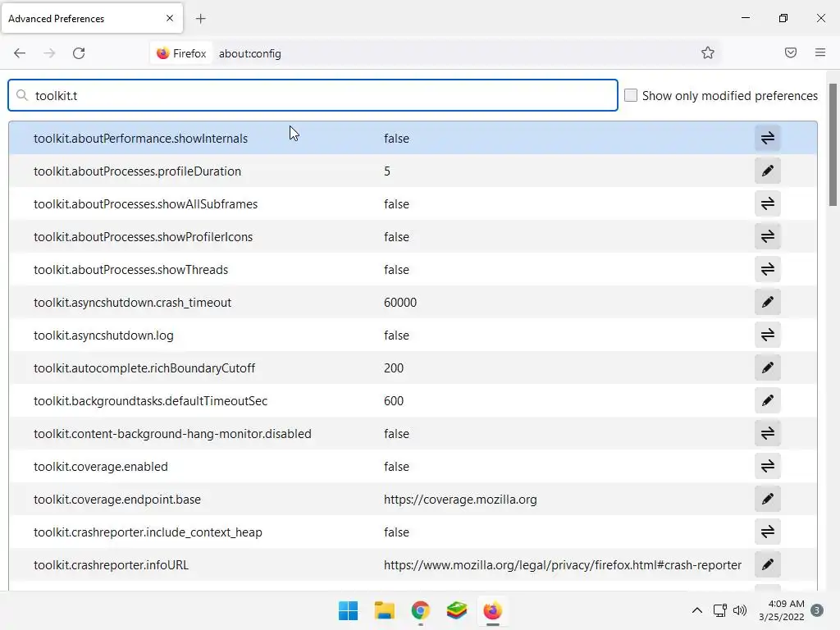Select the crash-reporter URL value

pos(563,565)
